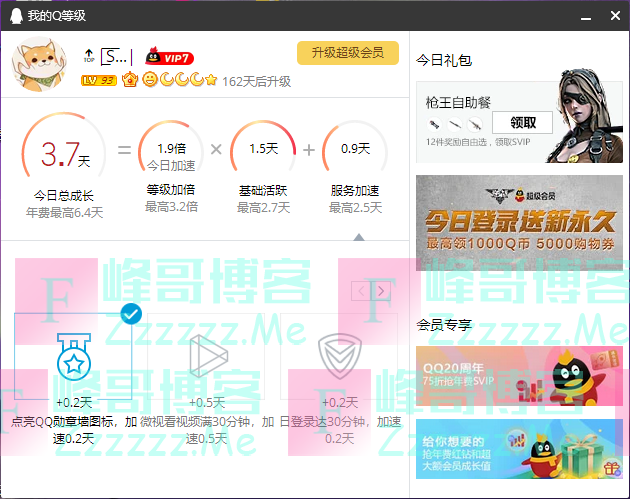Viewport: 630px width, 499px height.
Task: Click the 枪王自助餐 gift title
Action: pyautogui.click(x=458, y=102)
